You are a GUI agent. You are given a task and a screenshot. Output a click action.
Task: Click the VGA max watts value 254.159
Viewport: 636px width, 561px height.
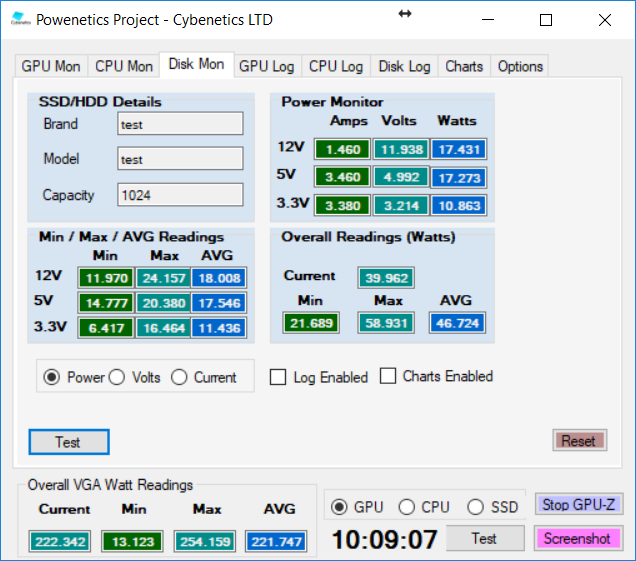point(205,541)
